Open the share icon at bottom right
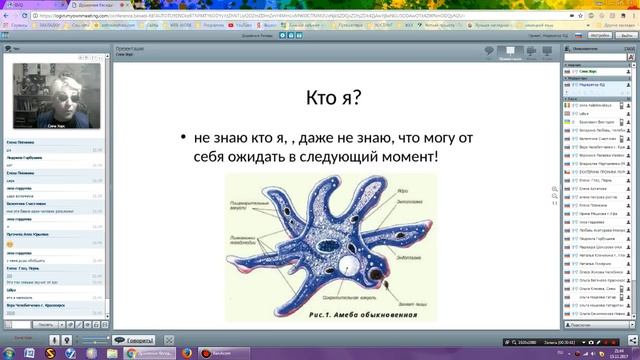 [x=632, y=340]
